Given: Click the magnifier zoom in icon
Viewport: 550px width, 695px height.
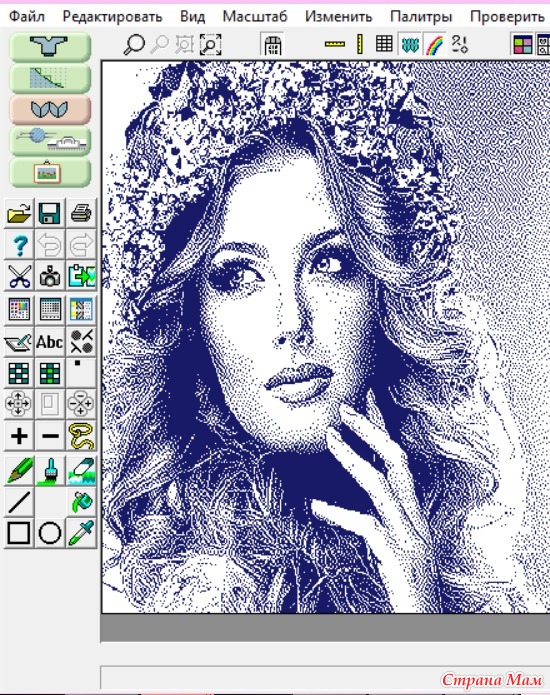Looking at the screenshot, I should coord(134,44).
